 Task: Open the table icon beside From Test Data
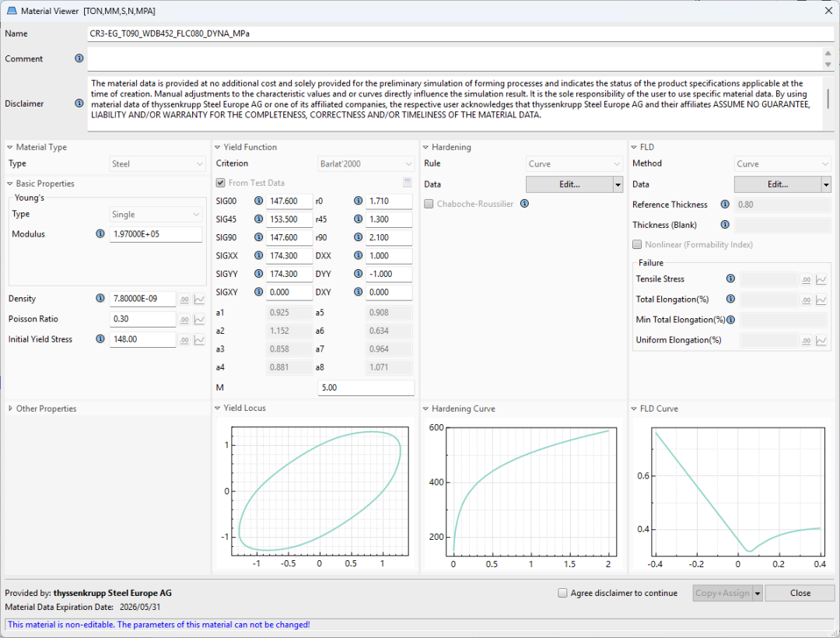(x=407, y=183)
